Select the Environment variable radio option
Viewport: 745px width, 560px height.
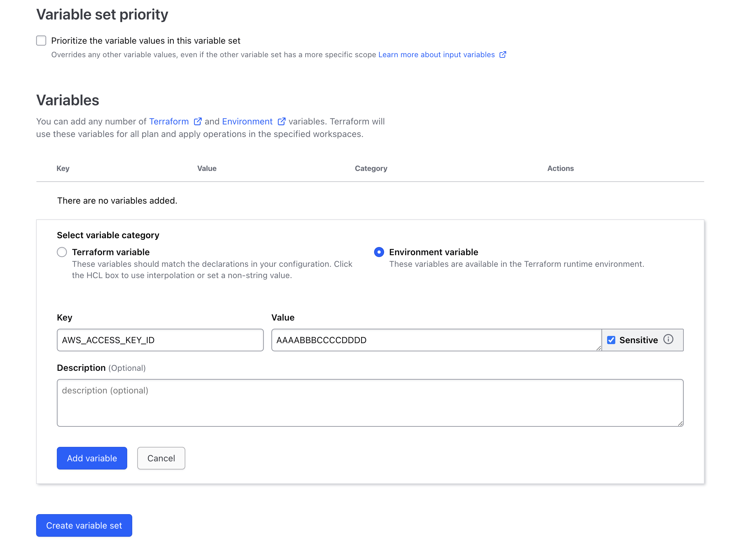tap(379, 252)
